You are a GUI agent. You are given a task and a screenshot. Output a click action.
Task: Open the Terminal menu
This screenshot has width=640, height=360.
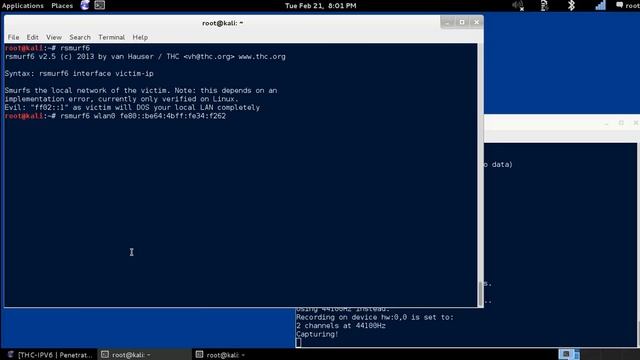[111, 37]
